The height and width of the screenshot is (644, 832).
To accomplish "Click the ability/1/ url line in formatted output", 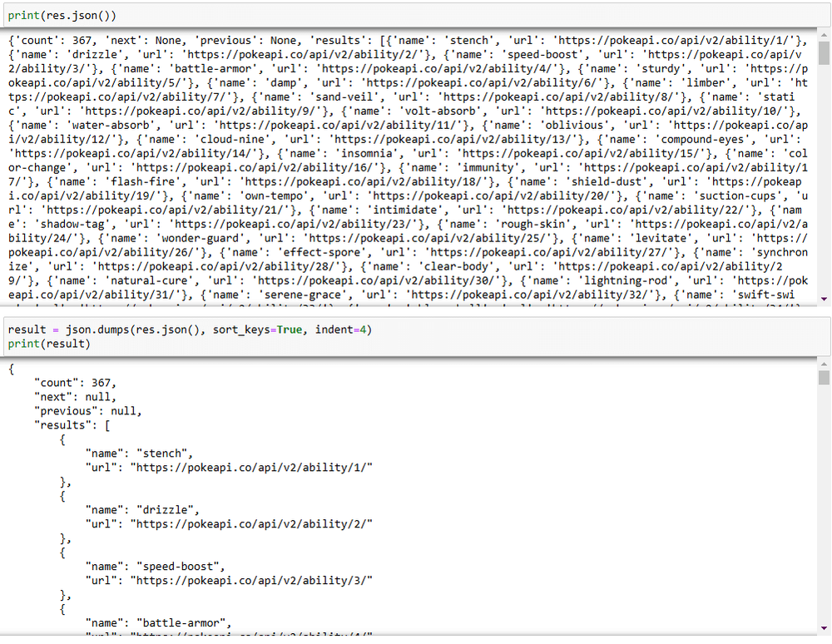I will 229,468.
